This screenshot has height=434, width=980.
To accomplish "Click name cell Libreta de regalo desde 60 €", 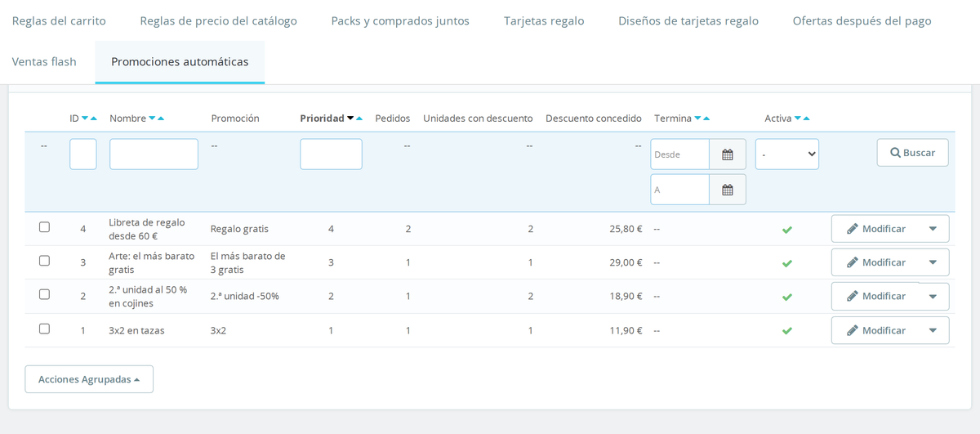I will (x=147, y=229).
